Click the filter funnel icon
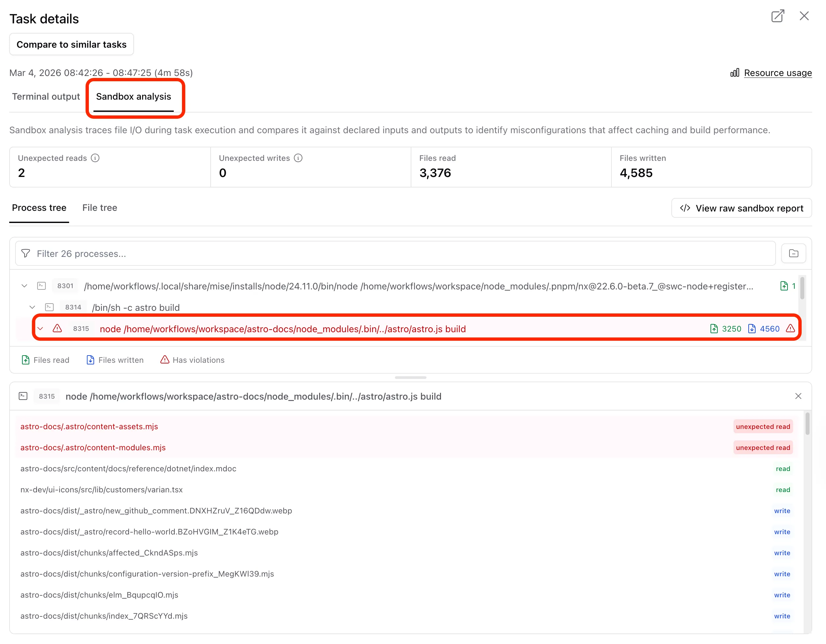 point(26,254)
